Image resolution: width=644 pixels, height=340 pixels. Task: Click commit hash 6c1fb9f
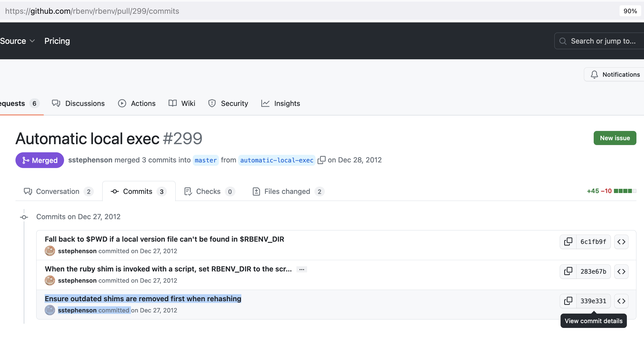(593, 242)
